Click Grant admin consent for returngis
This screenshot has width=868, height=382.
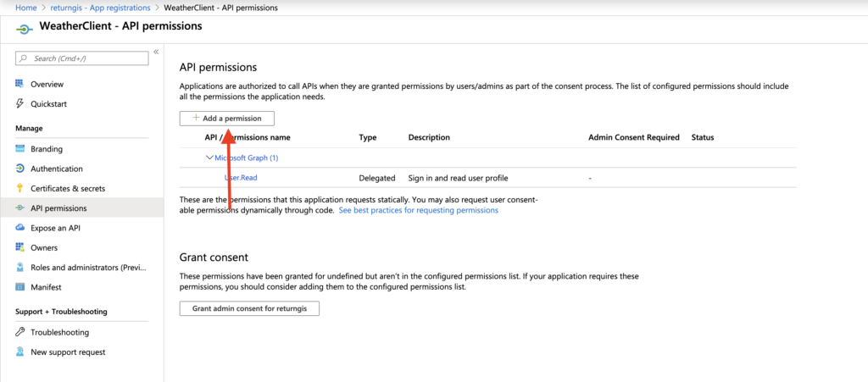[x=250, y=308]
